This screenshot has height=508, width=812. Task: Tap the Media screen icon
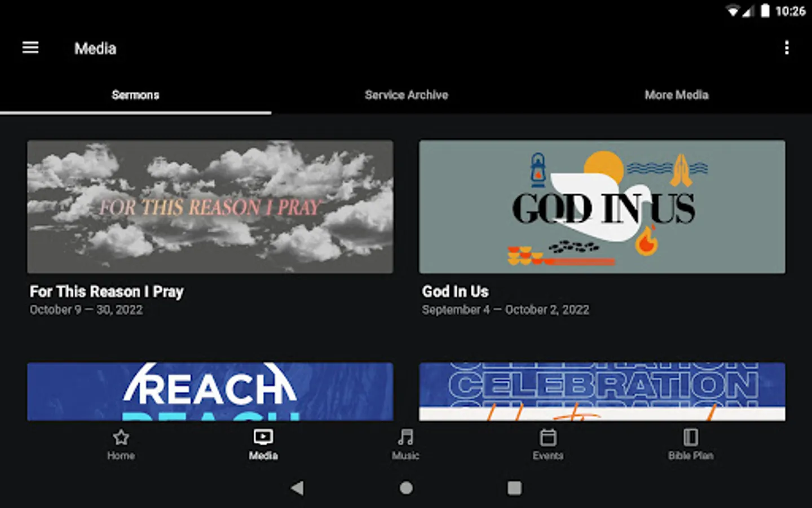(x=263, y=437)
